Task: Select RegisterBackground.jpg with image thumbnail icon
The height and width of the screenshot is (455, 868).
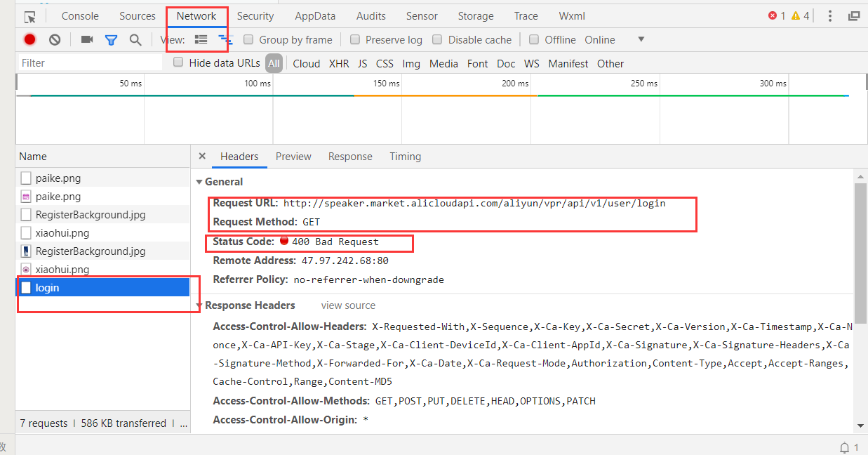Action: point(102,251)
